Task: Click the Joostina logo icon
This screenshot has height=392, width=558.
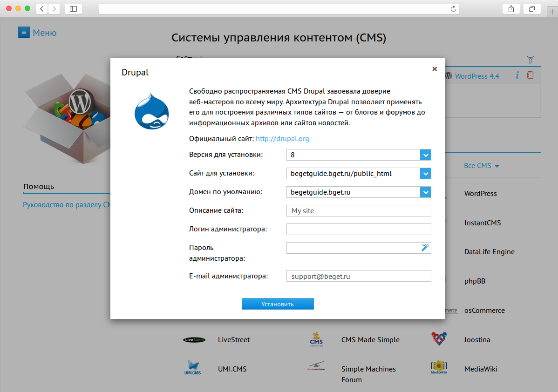Action: [439, 338]
